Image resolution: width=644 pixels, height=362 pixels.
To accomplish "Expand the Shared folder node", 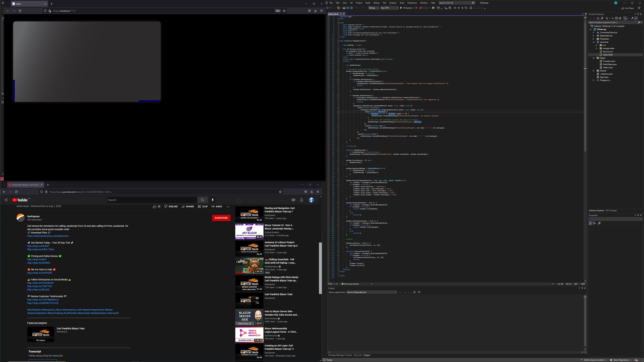I will click(x=594, y=71).
